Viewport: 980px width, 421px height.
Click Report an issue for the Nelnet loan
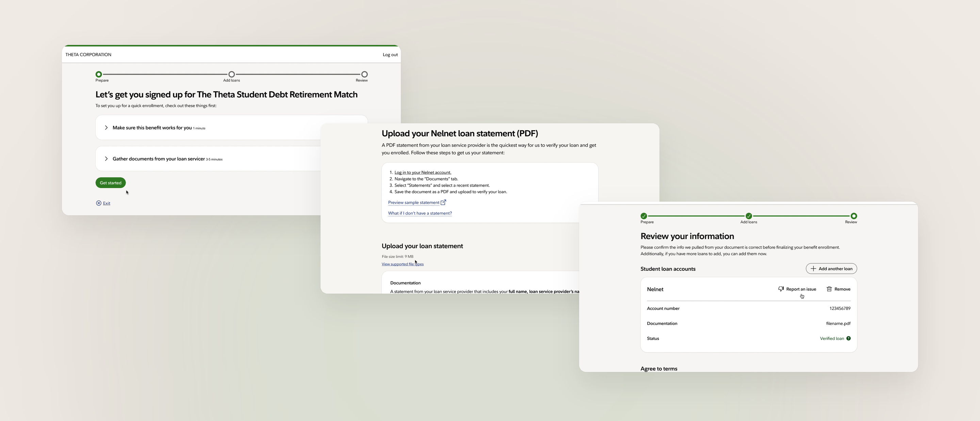[x=797, y=289]
